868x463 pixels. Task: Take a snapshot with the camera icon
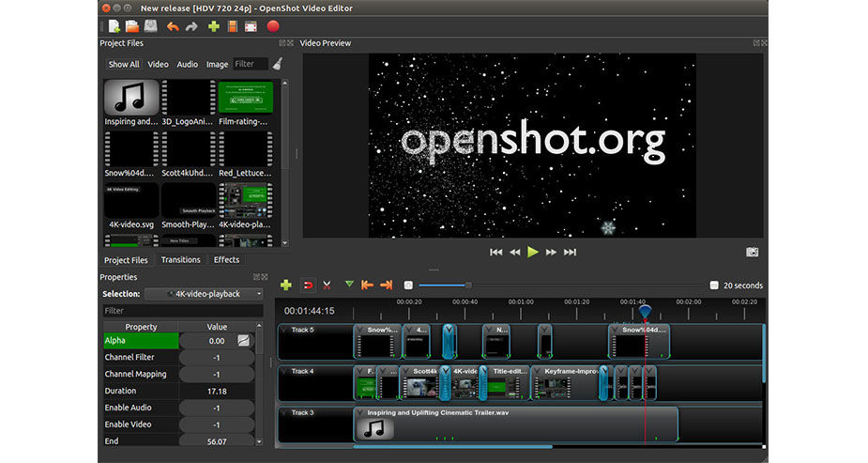coord(752,252)
